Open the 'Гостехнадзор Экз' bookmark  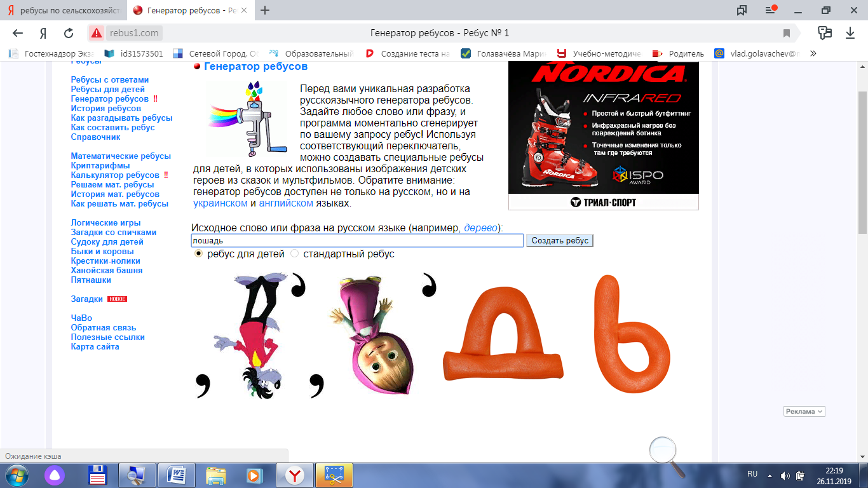coord(51,53)
